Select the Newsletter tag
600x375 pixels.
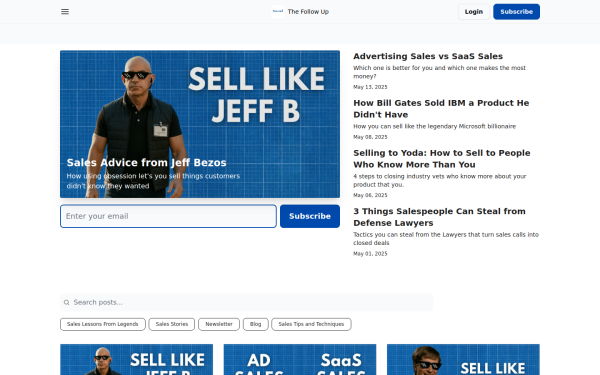point(219,324)
